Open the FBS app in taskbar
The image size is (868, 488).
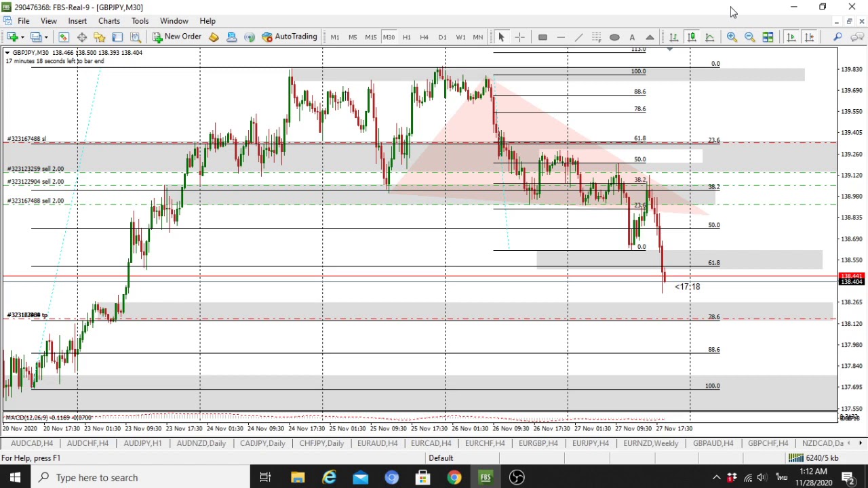coord(486,478)
